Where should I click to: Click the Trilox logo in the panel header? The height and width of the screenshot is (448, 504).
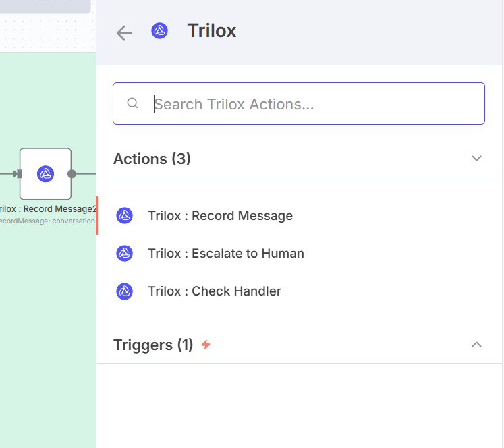[159, 31]
